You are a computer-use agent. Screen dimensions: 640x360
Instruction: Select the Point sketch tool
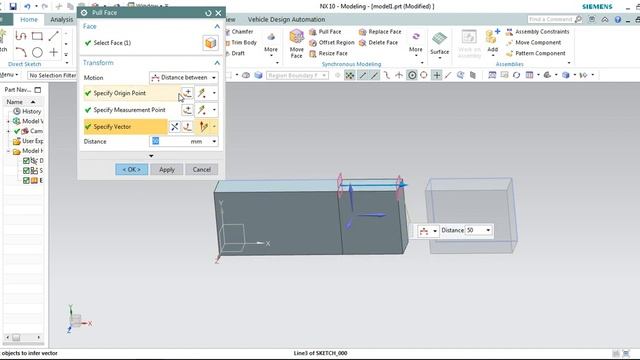tap(53, 52)
